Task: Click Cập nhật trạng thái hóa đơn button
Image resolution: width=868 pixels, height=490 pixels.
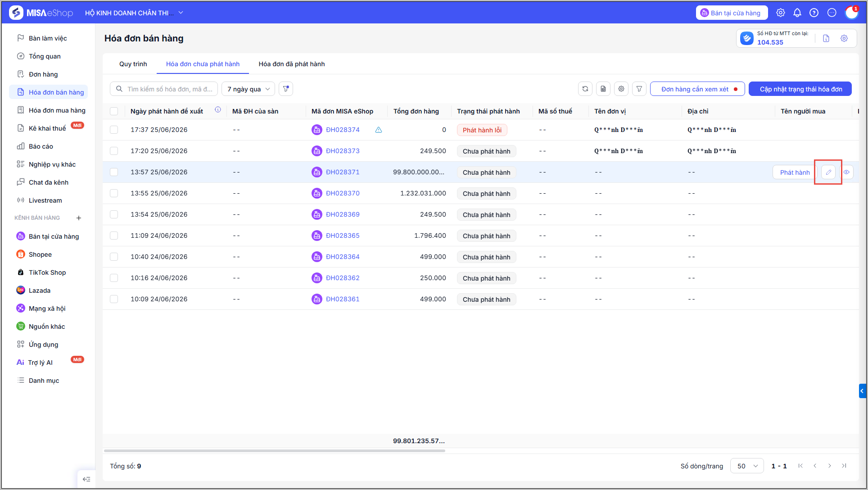Action: pos(800,89)
